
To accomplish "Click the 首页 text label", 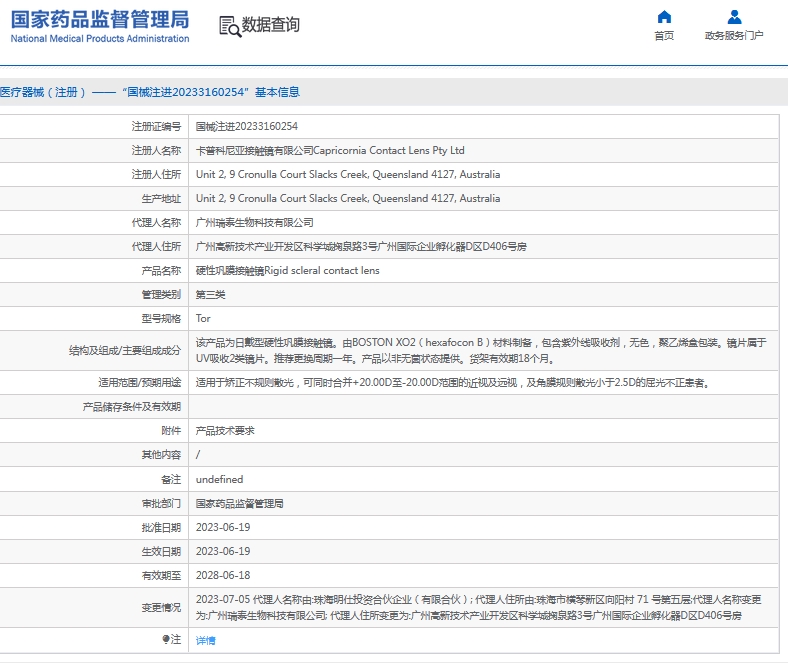I will point(664,36).
